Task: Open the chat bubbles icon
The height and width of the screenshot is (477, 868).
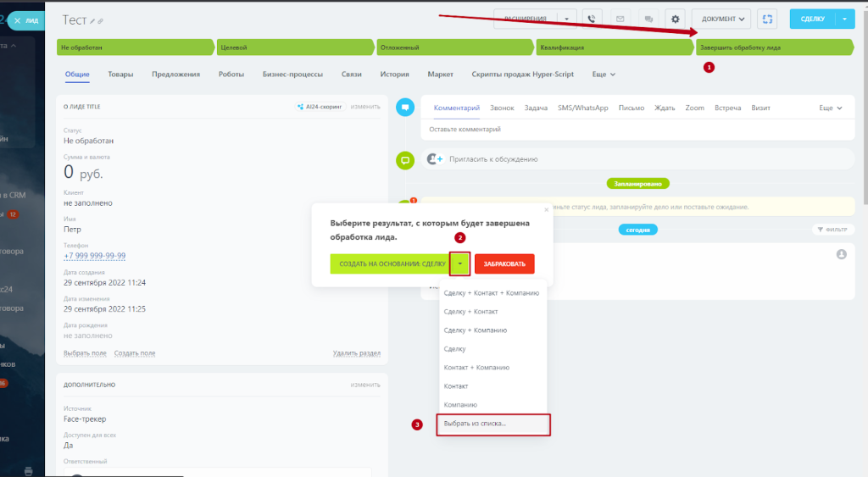Action: coord(648,19)
